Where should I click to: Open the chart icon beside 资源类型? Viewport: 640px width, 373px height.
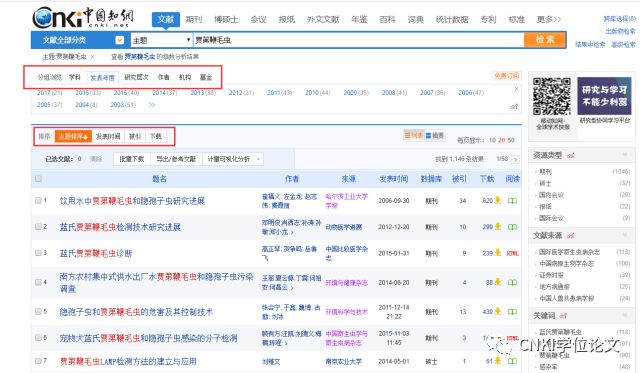[571, 155]
